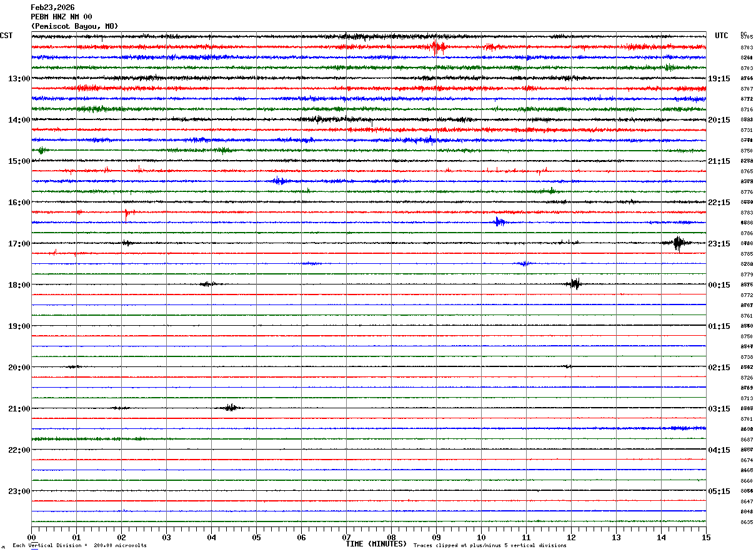Viewport: 756px width, 554px height.
Task: Click the minute 07 tick label on axis
Action: (346, 537)
